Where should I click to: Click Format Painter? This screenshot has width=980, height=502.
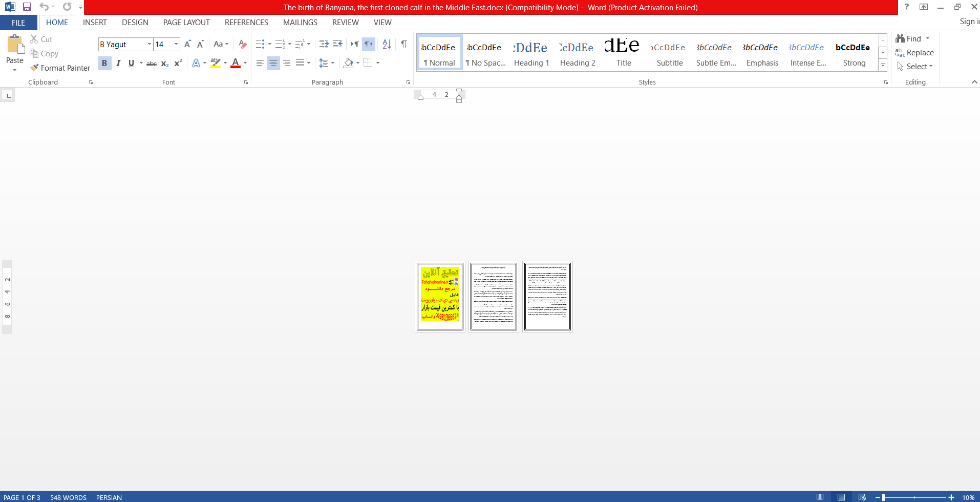[60, 68]
